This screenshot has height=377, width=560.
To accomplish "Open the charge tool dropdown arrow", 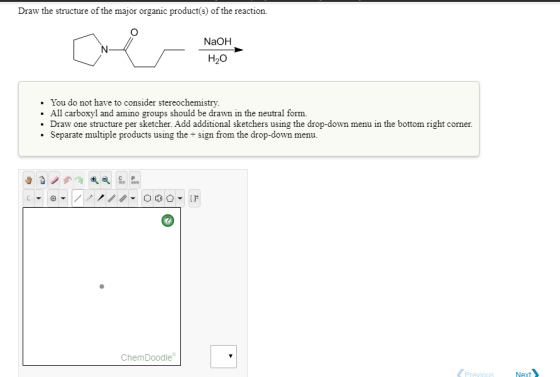I will coord(63,198).
